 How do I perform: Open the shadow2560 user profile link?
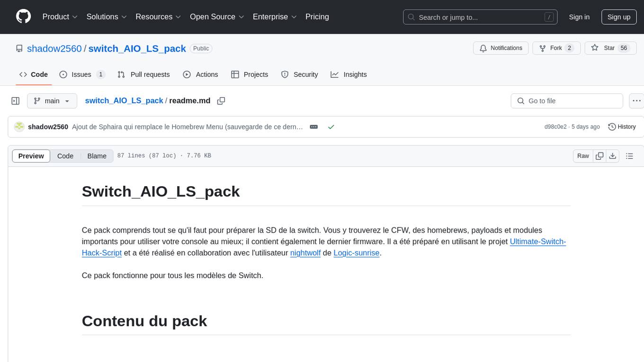tap(54, 48)
